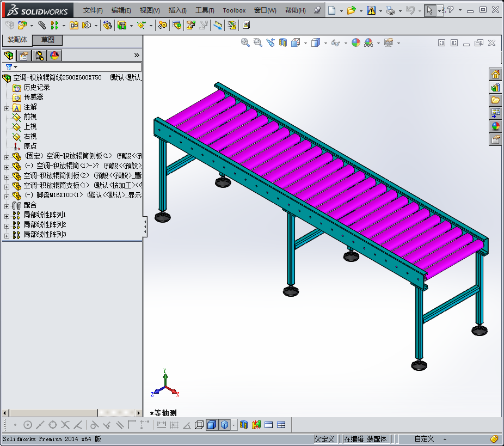Open the FeatureManager design tree tab icon
The width and height of the screenshot is (504, 446).
click(9, 56)
